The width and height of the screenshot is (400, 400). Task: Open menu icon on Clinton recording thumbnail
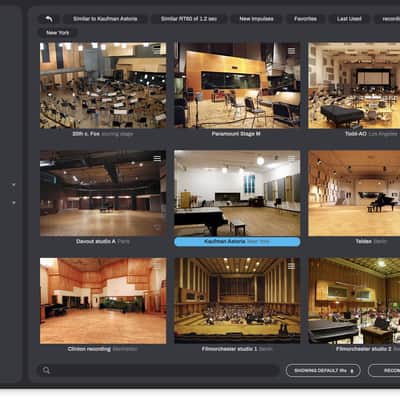pos(157,266)
